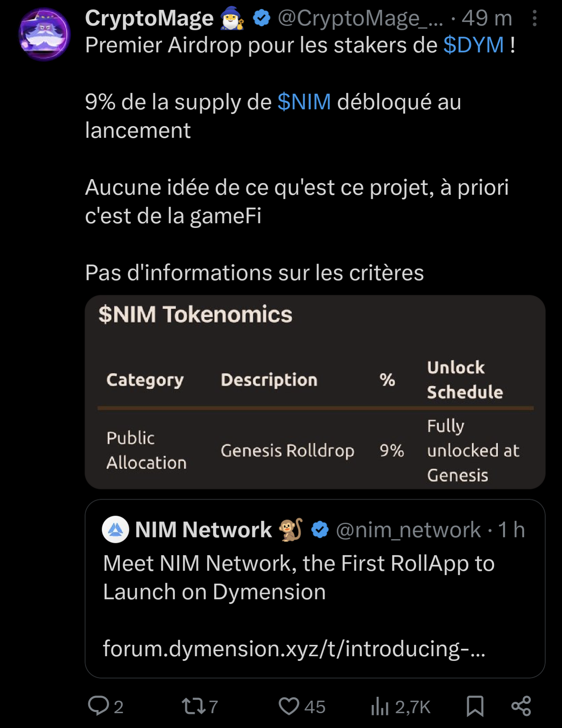
Task: Open the forum.dymension.xyz link
Action: coord(294,648)
